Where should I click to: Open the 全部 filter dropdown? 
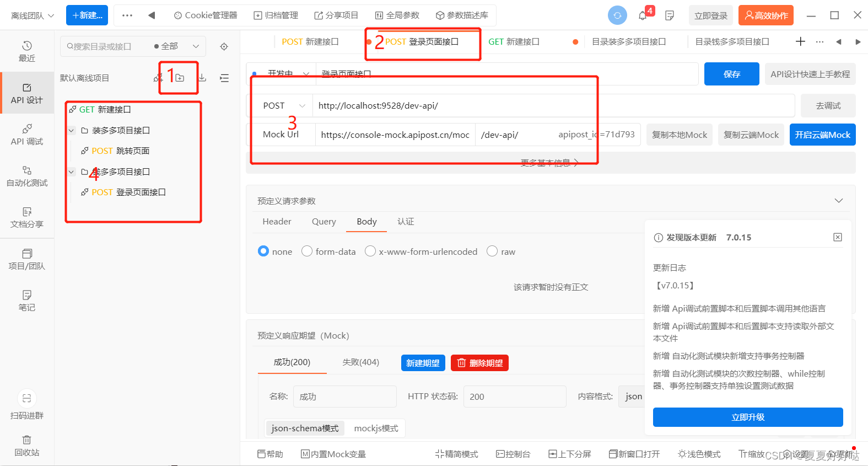[176, 46]
